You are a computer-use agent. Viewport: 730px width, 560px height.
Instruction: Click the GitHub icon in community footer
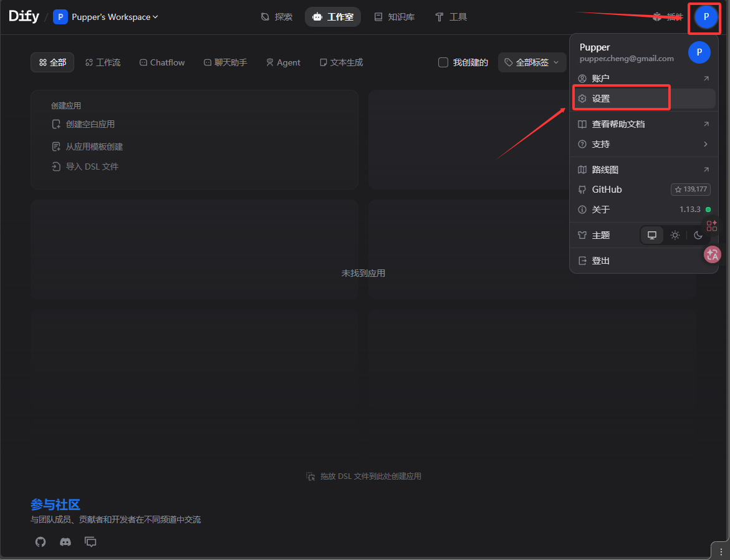pyautogui.click(x=41, y=542)
